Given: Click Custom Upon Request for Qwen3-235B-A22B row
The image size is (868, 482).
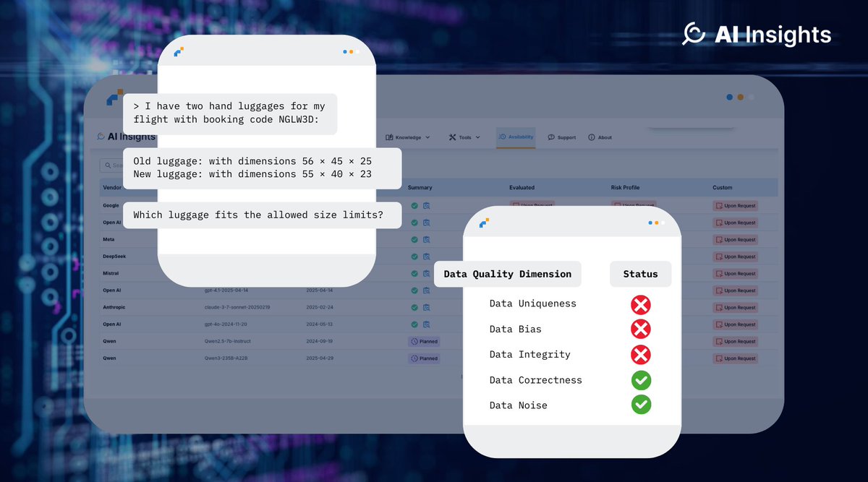Looking at the screenshot, I should [x=736, y=358].
